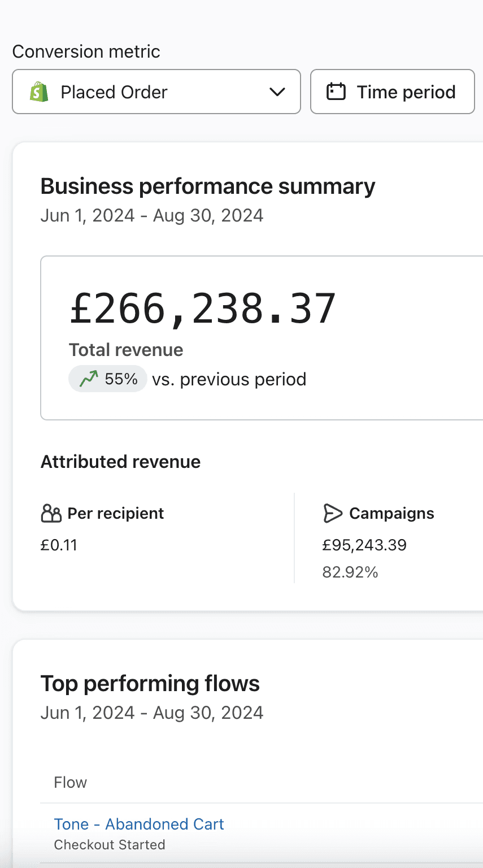Click the chevron arrow in the Placed Order selector
The width and height of the screenshot is (483, 868).
(x=277, y=92)
